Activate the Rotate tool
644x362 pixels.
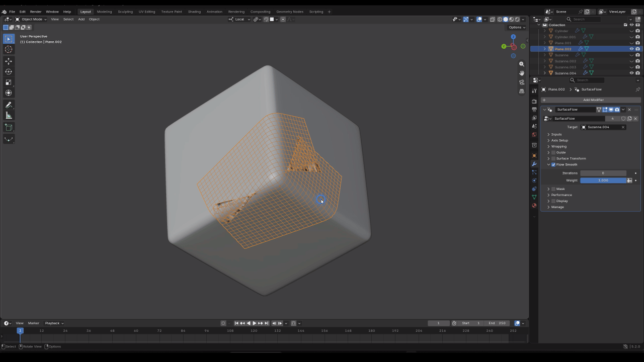click(9, 72)
